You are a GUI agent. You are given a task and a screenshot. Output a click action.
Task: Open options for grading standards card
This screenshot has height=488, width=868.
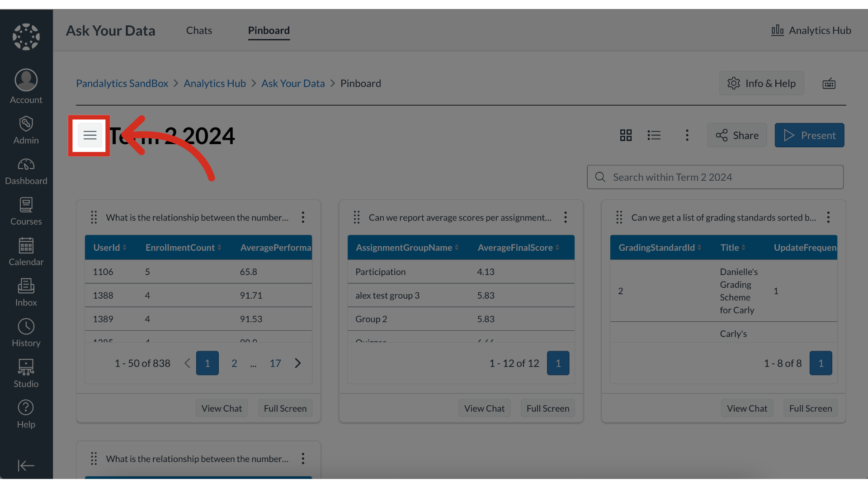tap(828, 217)
